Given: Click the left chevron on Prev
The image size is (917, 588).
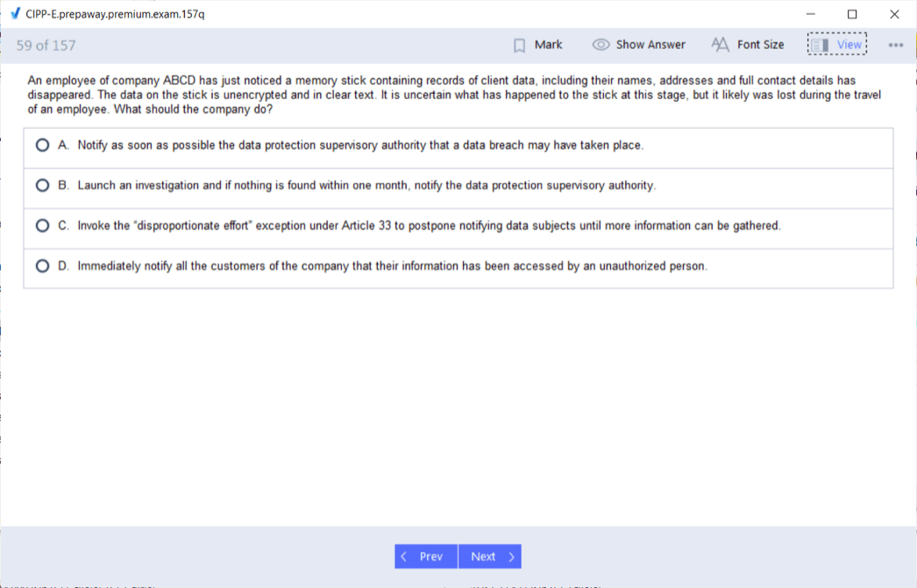Looking at the screenshot, I should (403, 556).
